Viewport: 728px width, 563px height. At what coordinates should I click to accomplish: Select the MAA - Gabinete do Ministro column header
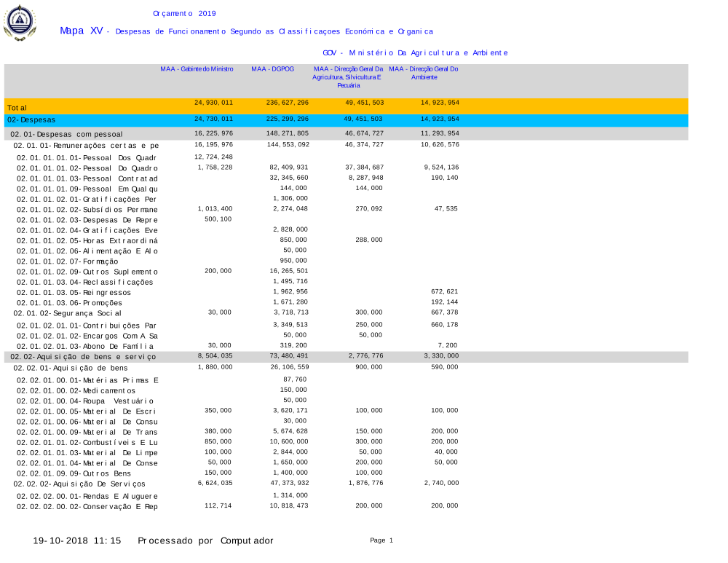(197, 68)
